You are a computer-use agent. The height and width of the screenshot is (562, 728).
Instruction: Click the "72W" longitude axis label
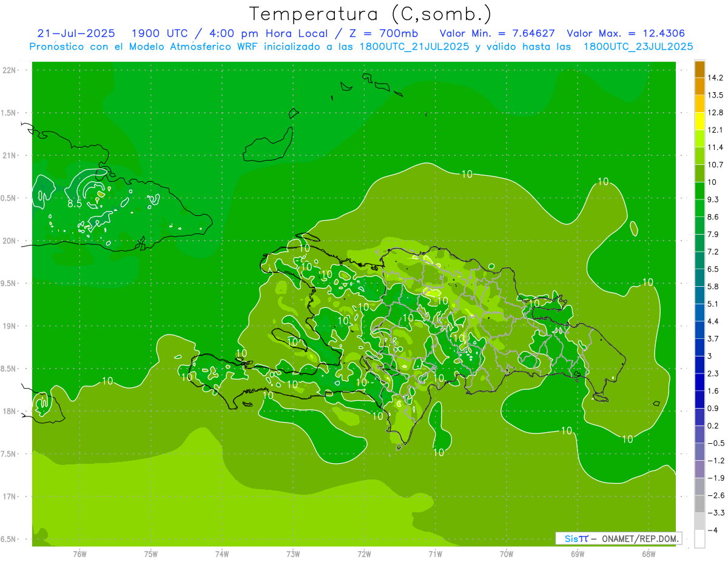click(364, 554)
